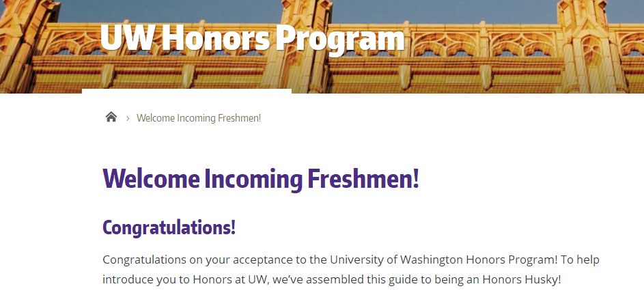Open the 'Welcome Incoming Freshmen!' breadcrumb link

pos(199,118)
